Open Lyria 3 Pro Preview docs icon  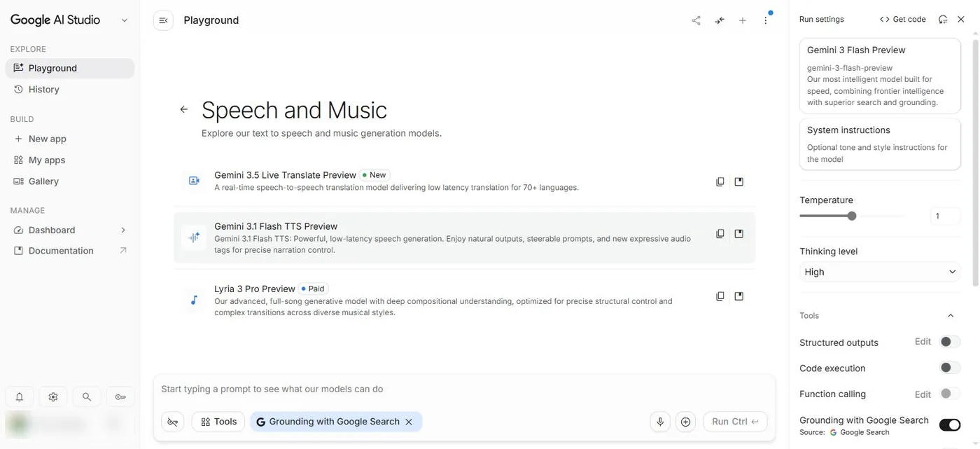click(739, 296)
